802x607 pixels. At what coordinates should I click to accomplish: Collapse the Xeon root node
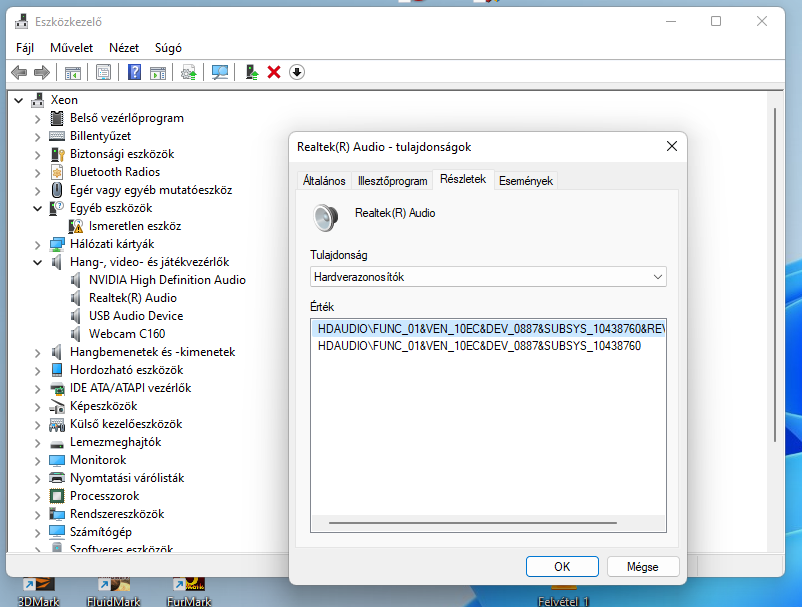pos(19,100)
